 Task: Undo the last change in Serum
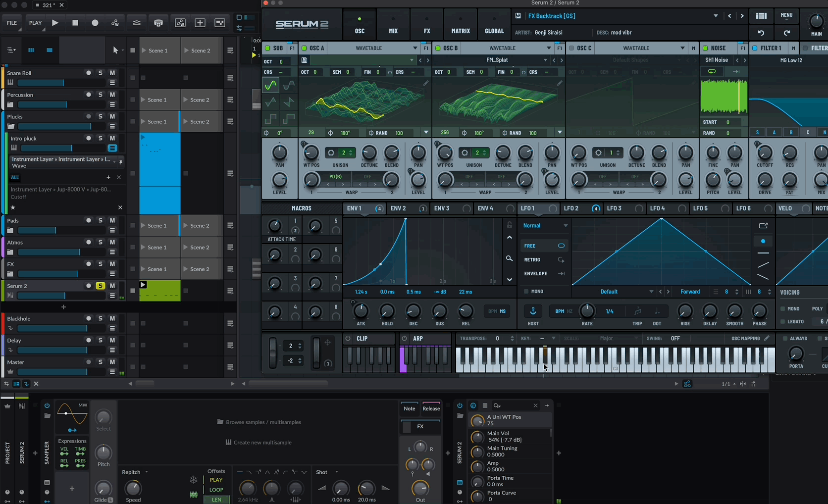coord(761,33)
